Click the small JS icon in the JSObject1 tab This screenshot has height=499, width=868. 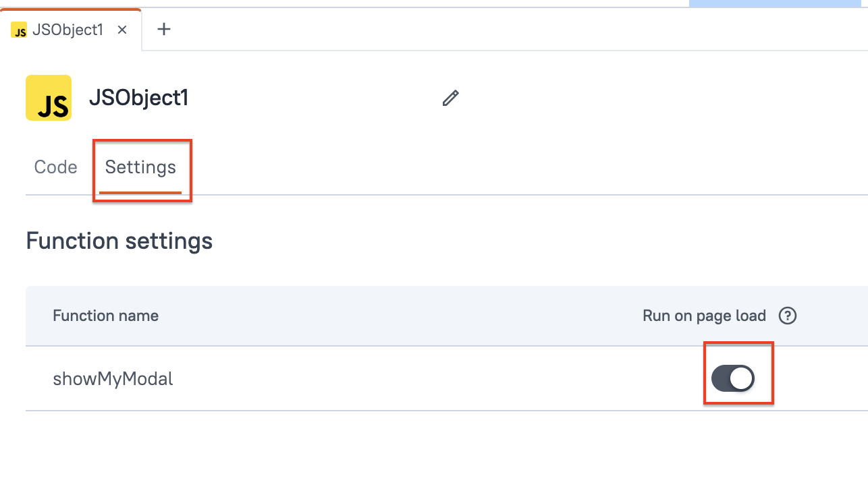click(x=20, y=30)
